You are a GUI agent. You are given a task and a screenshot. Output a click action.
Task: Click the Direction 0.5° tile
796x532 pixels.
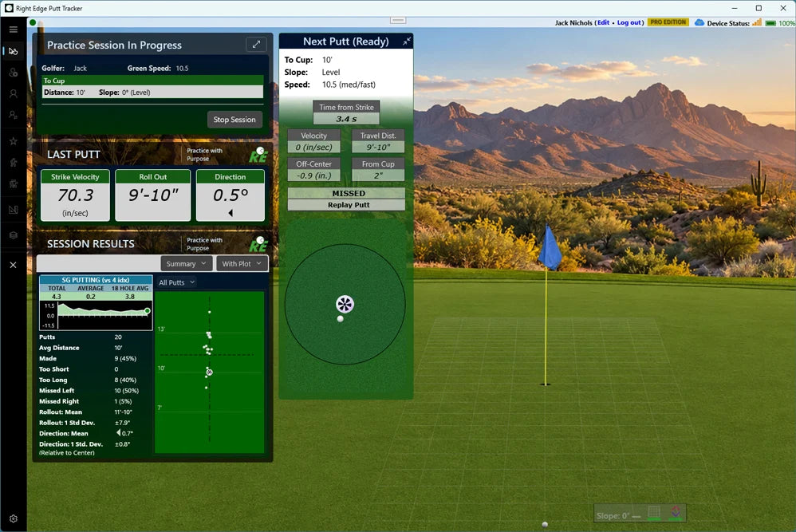point(231,195)
